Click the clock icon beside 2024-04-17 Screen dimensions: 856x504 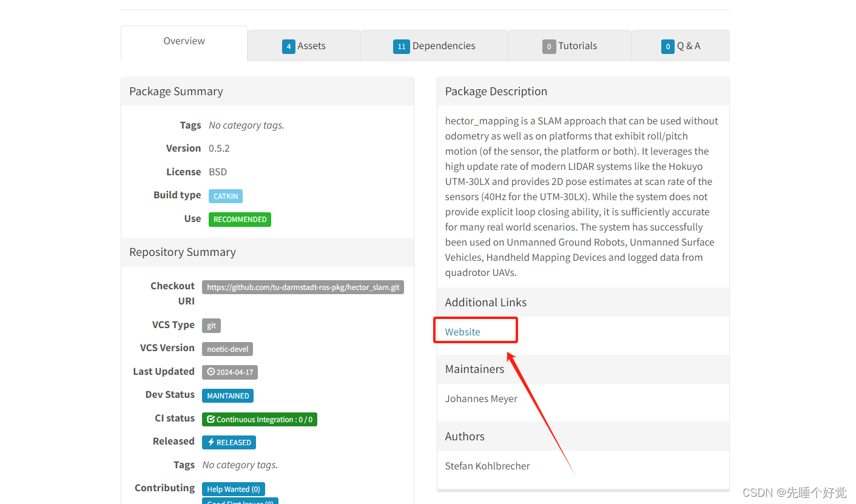pyautogui.click(x=211, y=372)
